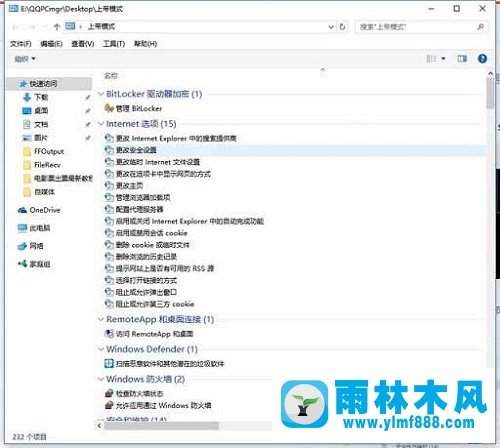The height and width of the screenshot is (448, 500).
Task: Collapse the RemoteApp 和桌面连接 group
Action: point(101,319)
